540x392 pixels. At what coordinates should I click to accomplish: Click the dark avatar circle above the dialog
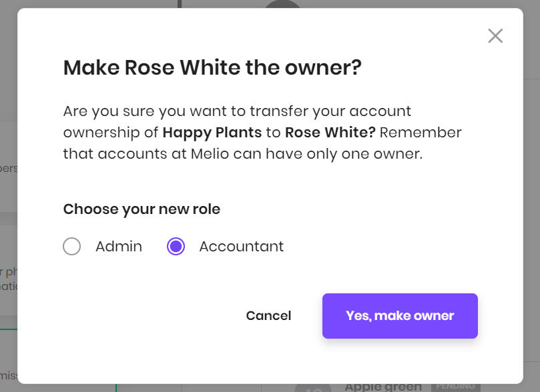point(282,4)
